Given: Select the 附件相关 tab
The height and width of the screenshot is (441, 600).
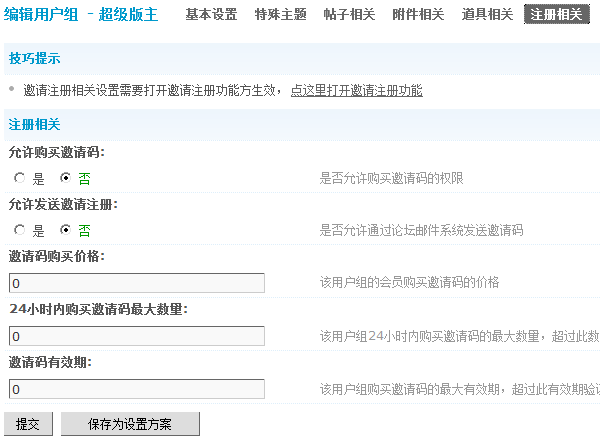Looking at the screenshot, I should [x=418, y=15].
